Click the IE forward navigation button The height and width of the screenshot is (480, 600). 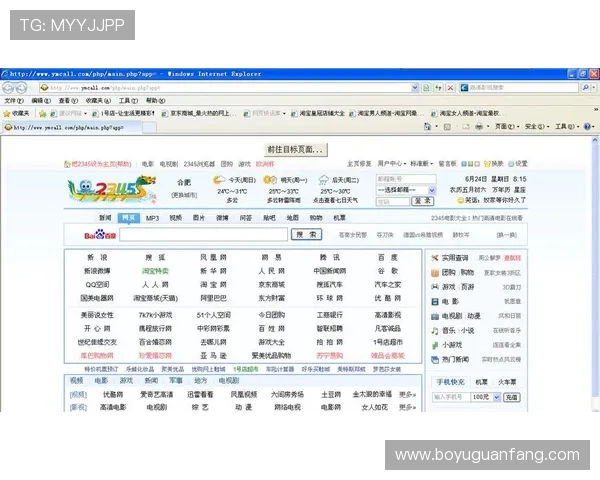tap(21, 88)
